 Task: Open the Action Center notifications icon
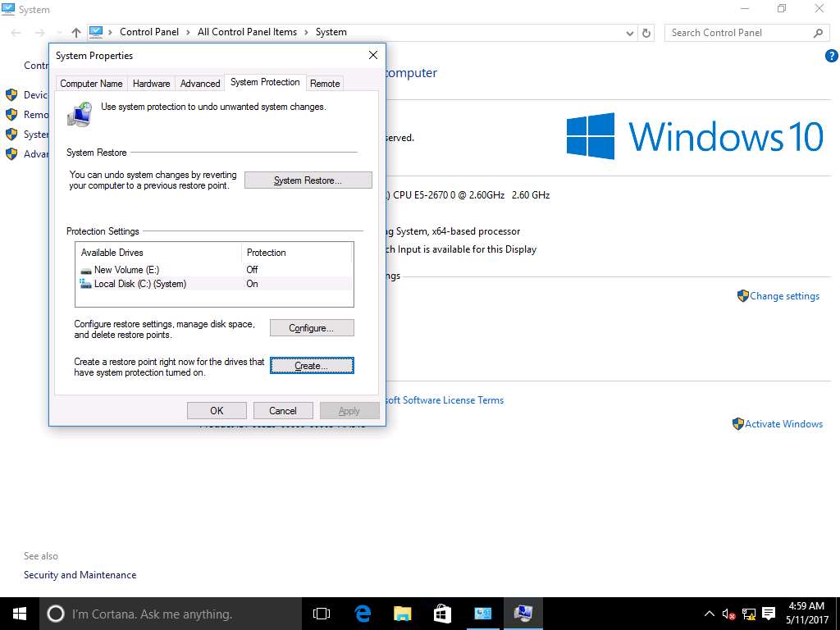click(769, 614)
